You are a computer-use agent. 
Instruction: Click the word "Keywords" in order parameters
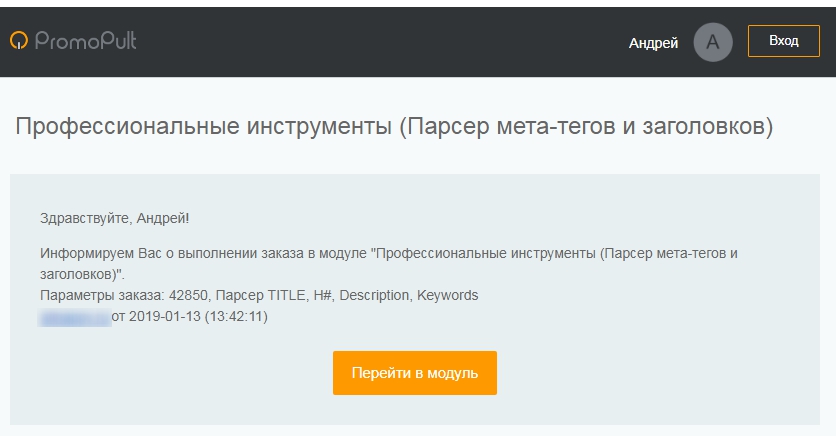448,296
